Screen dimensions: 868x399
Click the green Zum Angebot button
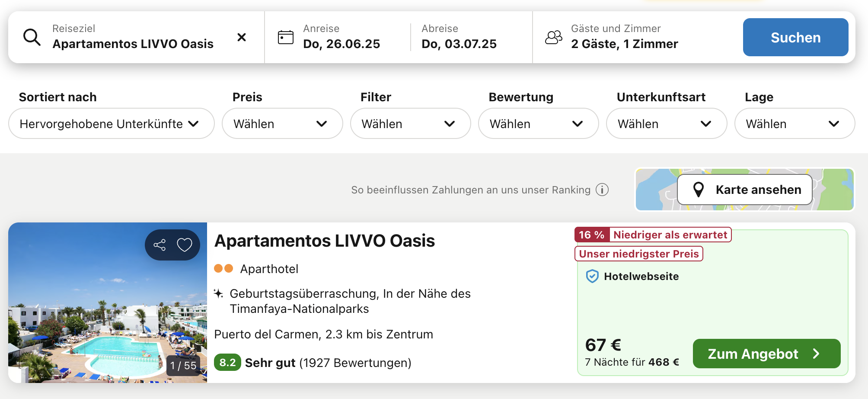[x=766, y=354]
